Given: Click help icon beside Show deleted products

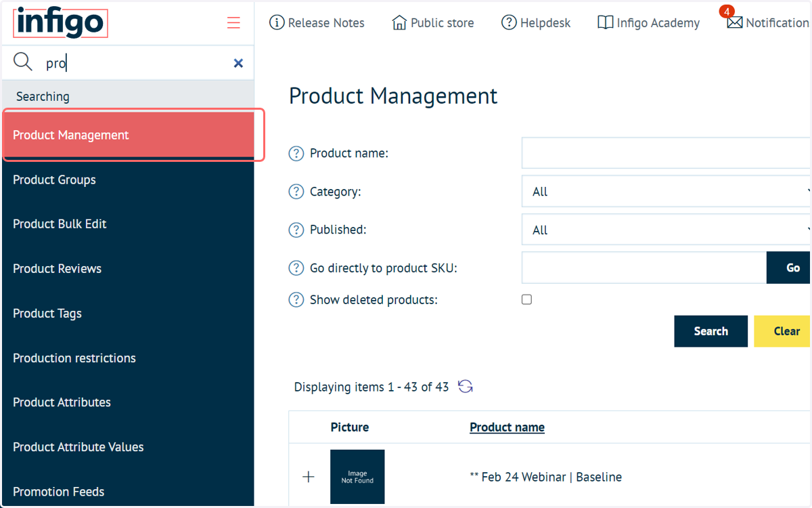Looking at the screenshot, I should tap(296, 299).
